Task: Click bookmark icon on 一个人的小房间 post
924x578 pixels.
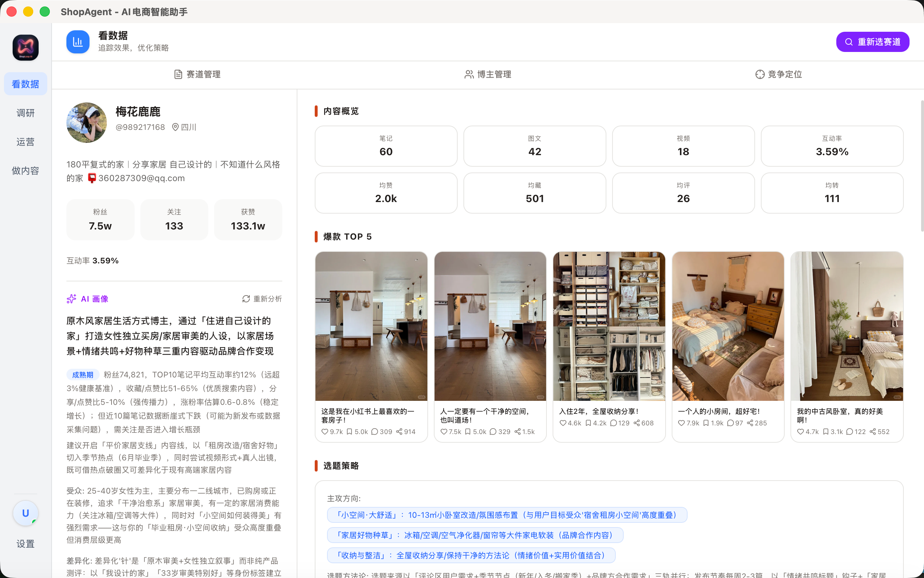Action: click(x=706, y=423)
